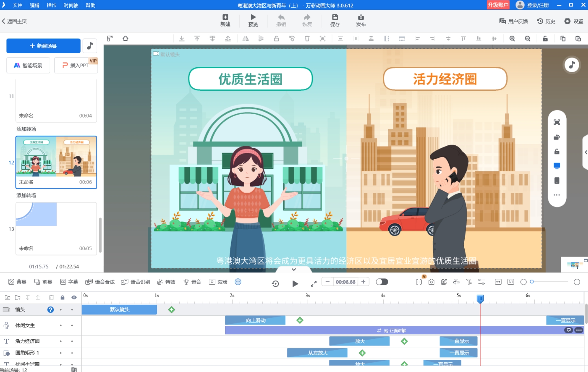This screenshot has width=588, height=372.
Task: Open the 操作 menu
Action: pos(51,5)
